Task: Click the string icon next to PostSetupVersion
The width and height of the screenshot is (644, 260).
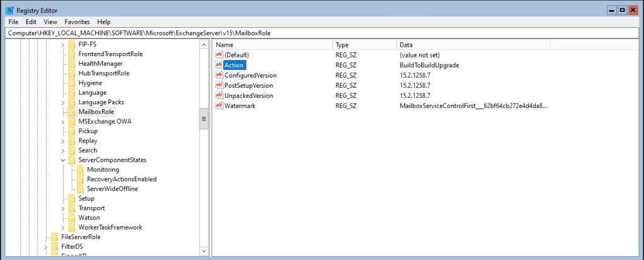Action: 219,85
